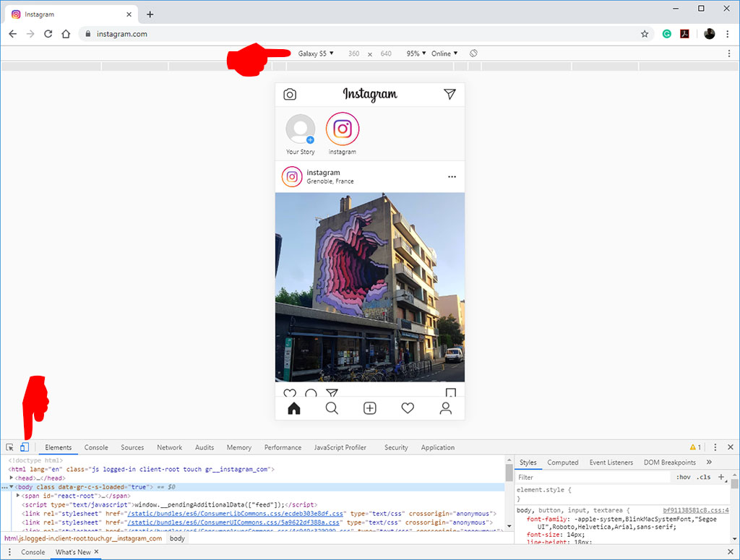Viewport: 740px width, 560px height.
Task: Add new style rule plus button
Action: coord(721,477)
